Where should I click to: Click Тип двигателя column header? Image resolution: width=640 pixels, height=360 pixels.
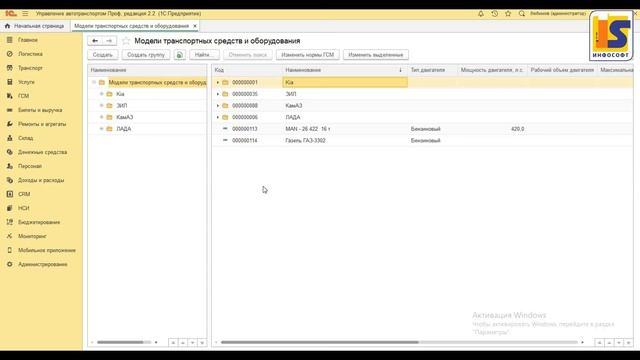433,70
